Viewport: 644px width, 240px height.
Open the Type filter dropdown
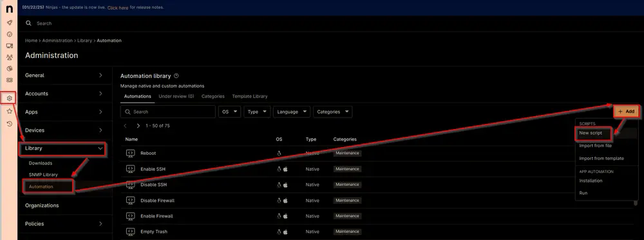click(257, 112)
